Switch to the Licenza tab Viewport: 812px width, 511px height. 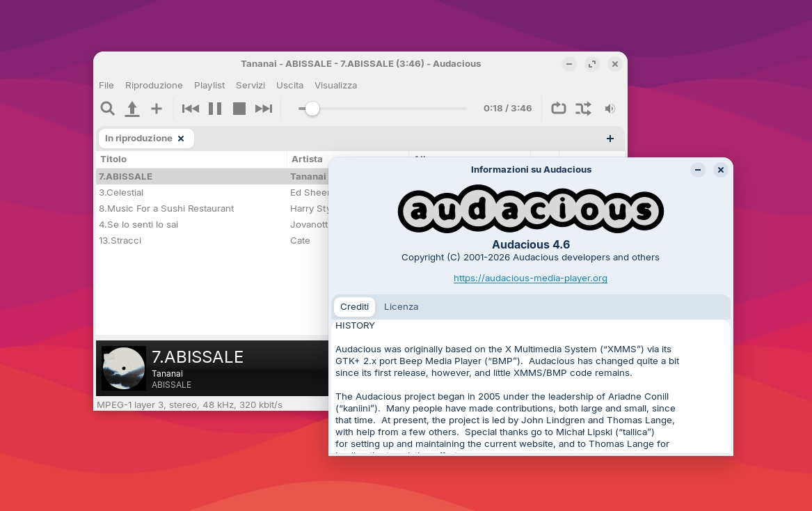click(x=401, y=307)
